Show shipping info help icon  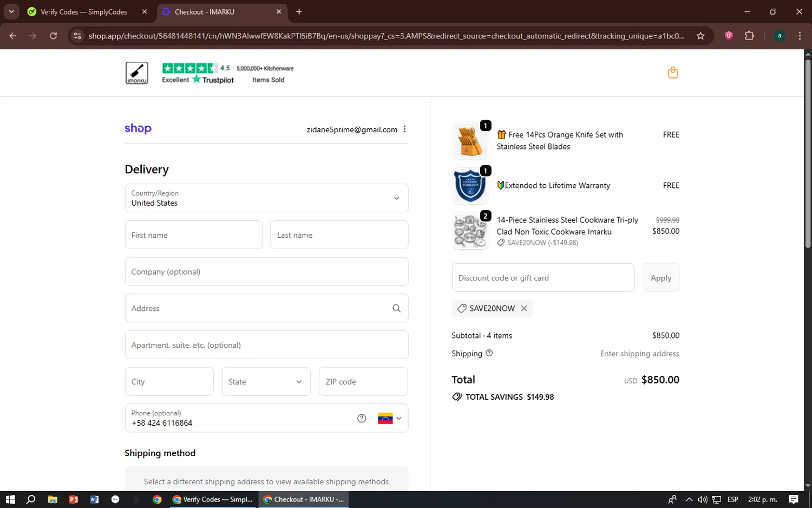pyautogui.click(x=489, y=353)
